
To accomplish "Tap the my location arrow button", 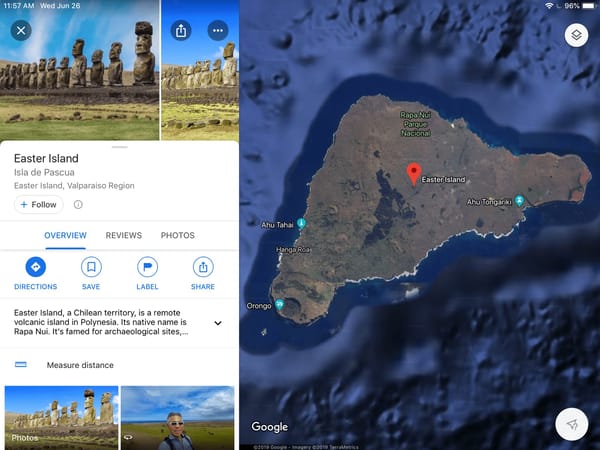I will click(572, 424).
